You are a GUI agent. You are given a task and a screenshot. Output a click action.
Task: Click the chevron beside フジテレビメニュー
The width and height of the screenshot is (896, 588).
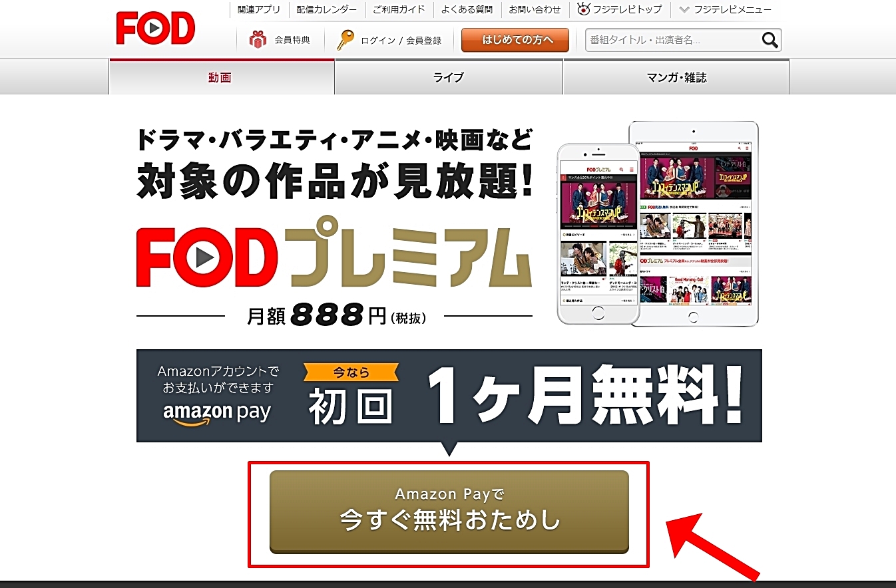tap(684, 9)
